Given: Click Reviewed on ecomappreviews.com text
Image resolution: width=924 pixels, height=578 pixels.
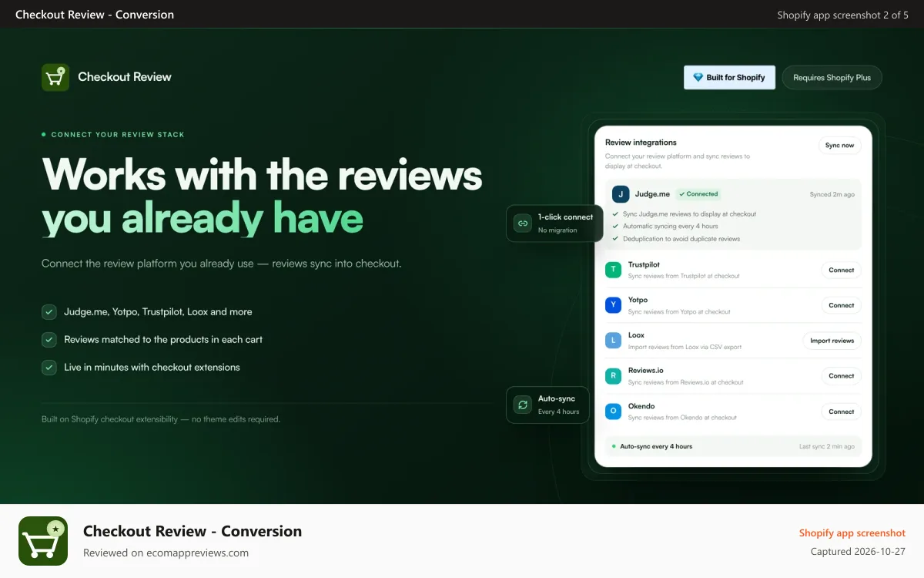Looking at the screenshot, I should (166, 553).
